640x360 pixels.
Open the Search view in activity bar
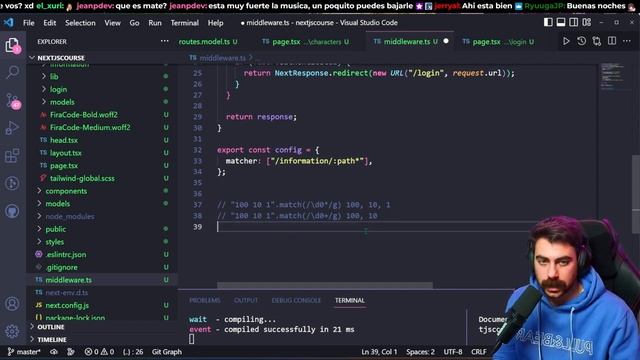12,72
